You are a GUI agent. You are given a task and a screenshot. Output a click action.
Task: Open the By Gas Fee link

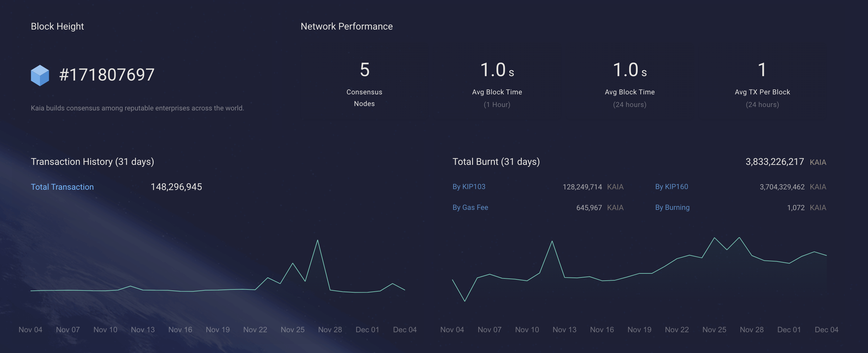(470, 207)
